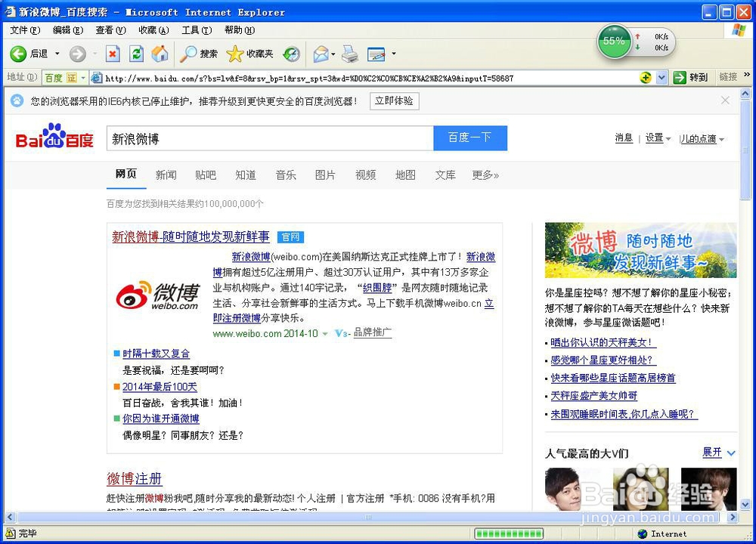756x544 pixels.
Task: Go to the Home page icon
Action: [x=160, y=54]
